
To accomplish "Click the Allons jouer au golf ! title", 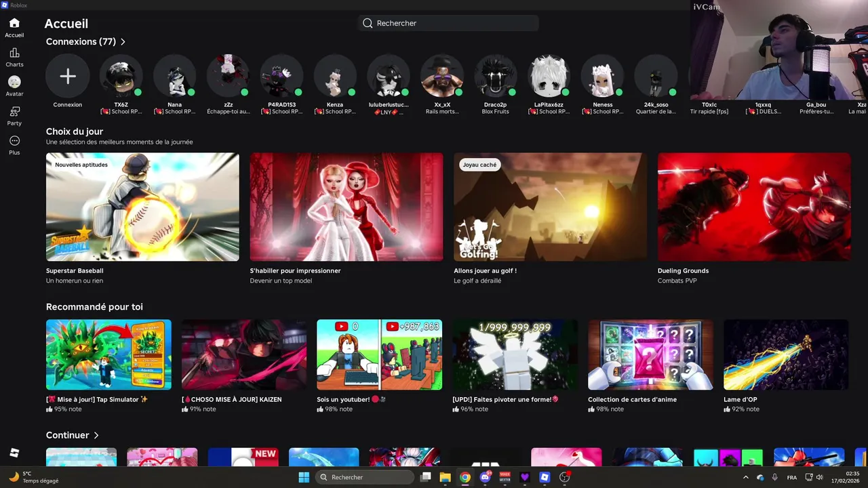I will coord(485,270).
